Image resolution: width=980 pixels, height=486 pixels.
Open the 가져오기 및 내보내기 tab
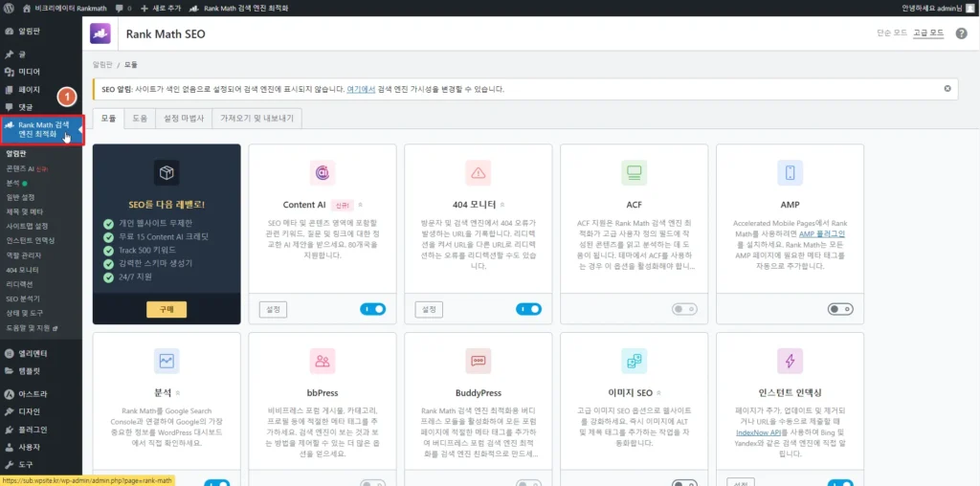click(x=256, y=118)
